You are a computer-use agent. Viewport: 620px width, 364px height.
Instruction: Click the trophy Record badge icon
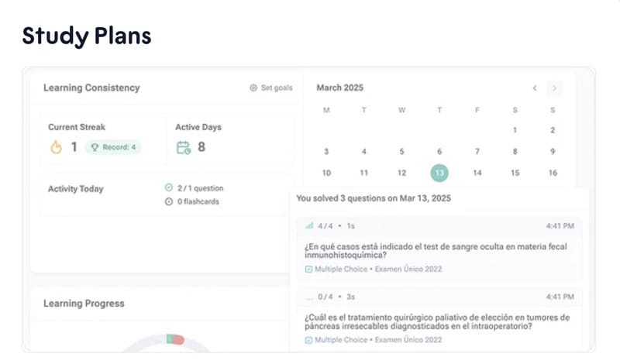(x=94, y=147)
